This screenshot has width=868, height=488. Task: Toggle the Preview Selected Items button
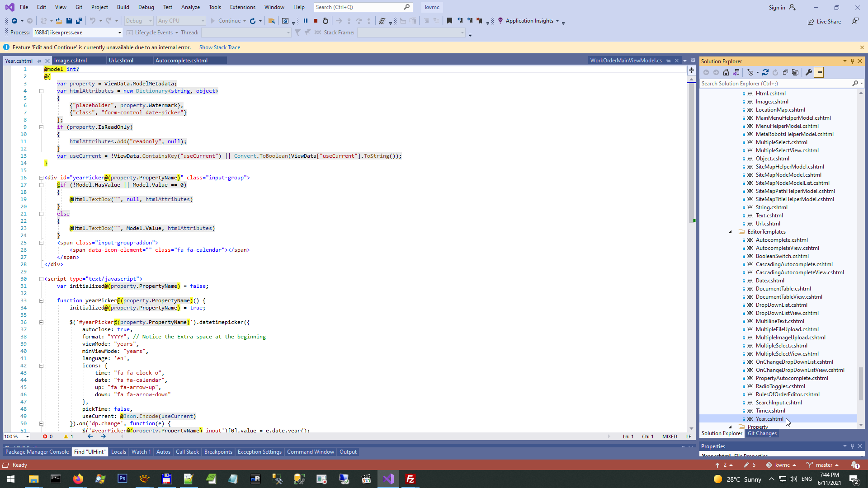point(819,72)
